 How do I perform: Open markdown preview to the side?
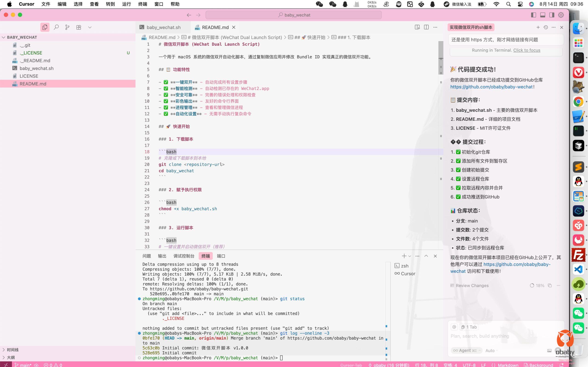[x=417, y=27]
